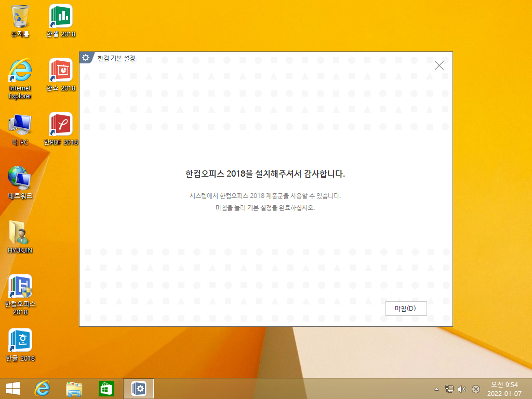Click the crossed-circle notification tray icon
The height and width of the screenshot is (399, 532).
tap(476, 389)
